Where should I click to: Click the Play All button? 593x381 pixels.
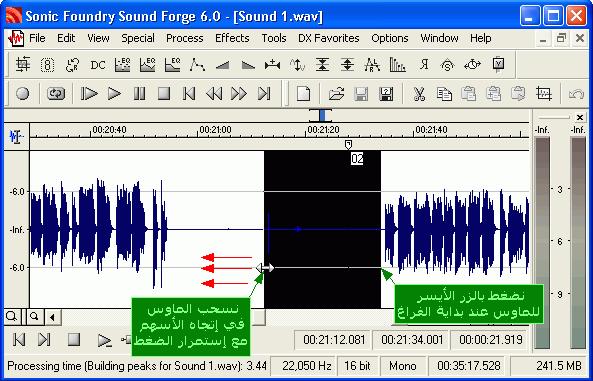89,93
